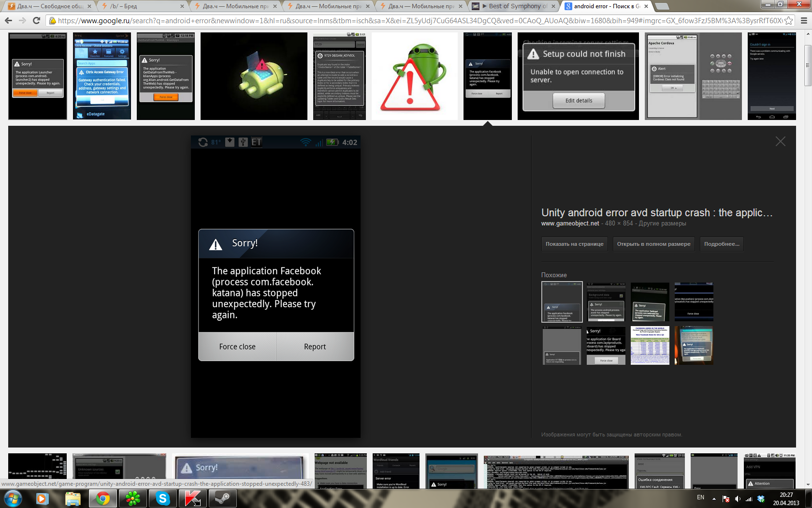
Task: Click the page vertical scrollbar thumb
Action: [808, 66]
